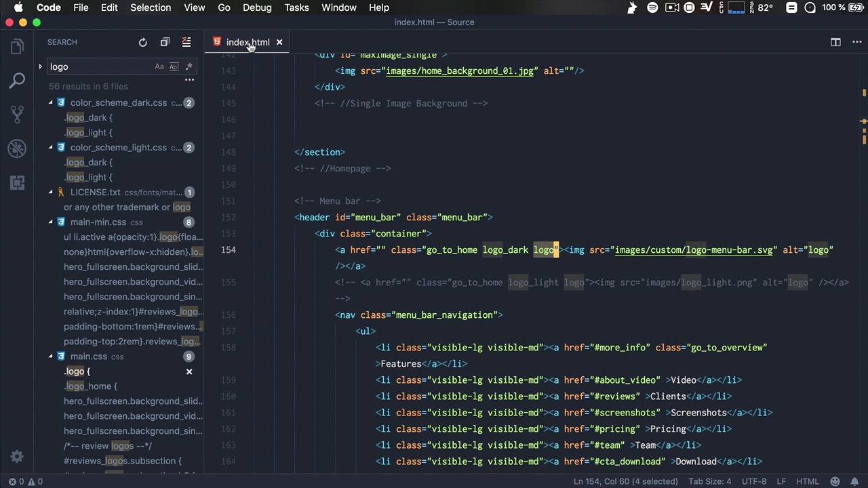Click the battery icon in menu bar
The image size is (868, 488).
[x=856, y=7]
